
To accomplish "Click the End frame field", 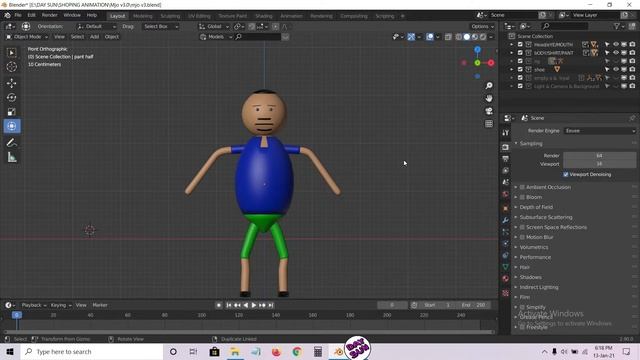I will (x=473, y=305).
